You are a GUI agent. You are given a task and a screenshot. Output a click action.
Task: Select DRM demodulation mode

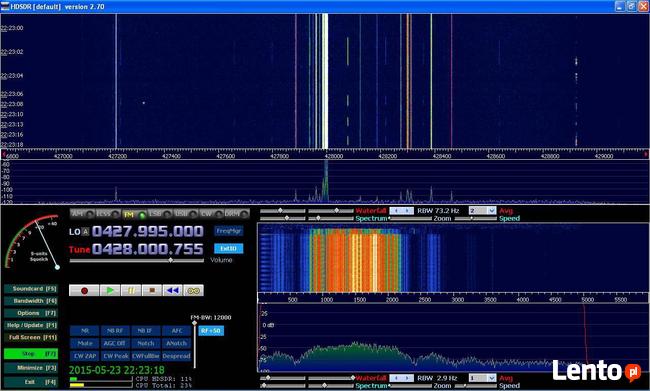(x=237, y=214)
